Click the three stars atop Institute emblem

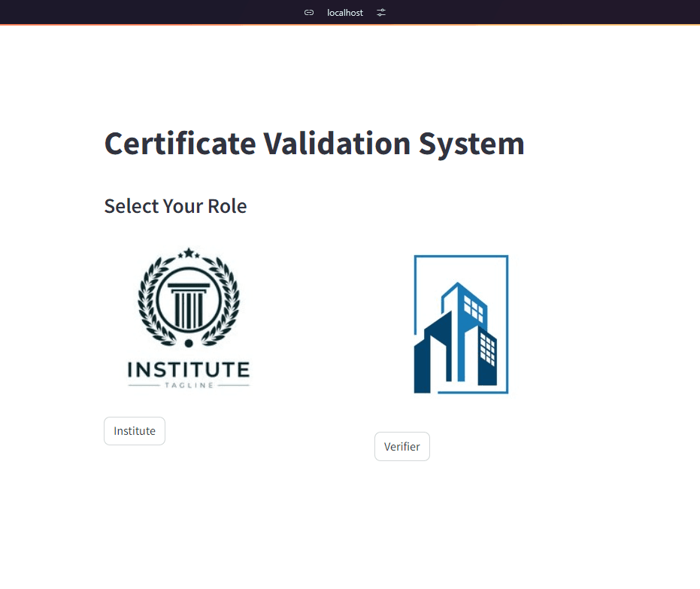[x=189, y=252]
